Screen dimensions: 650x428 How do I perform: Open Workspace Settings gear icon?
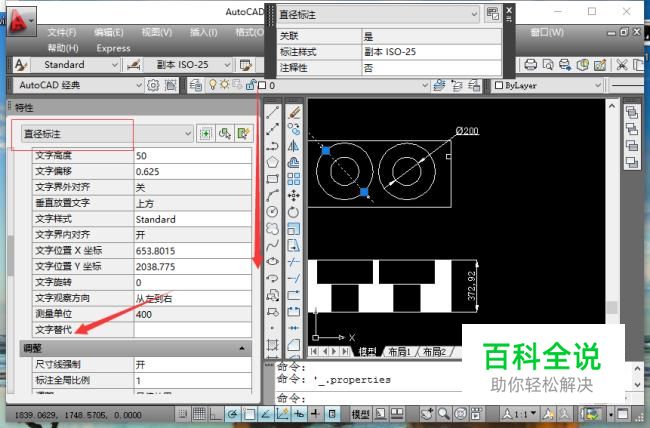tap(153, 85)
